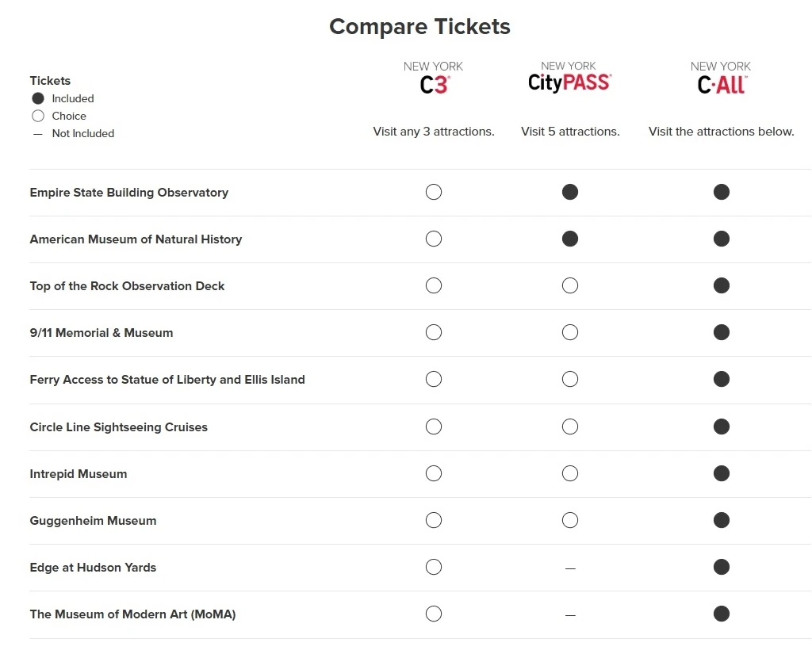The height and width of the screenshot is (658, 812).
Task: Click the 'Visit any 3 attractions.' text
Action: coord(434,132)
